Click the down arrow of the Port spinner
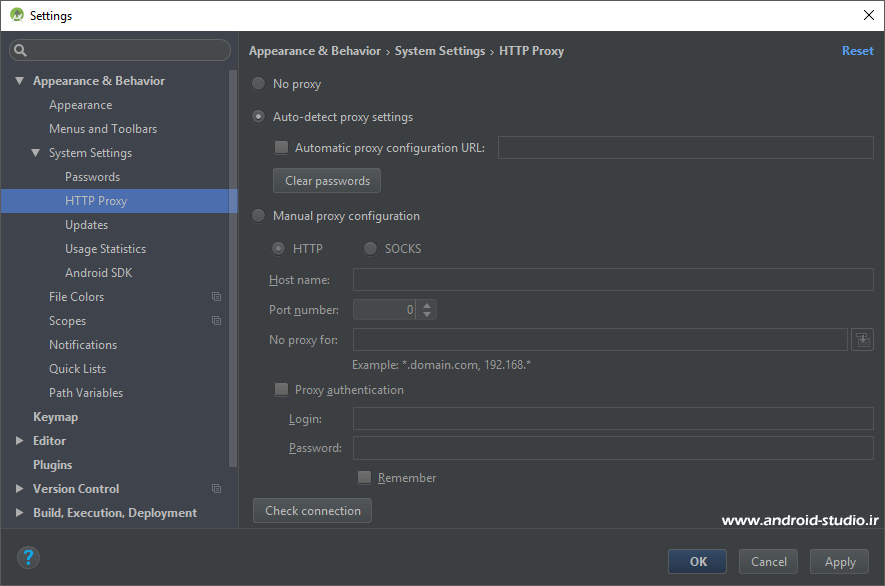Viewport: 885px width, 586px height. coord(427,314)
